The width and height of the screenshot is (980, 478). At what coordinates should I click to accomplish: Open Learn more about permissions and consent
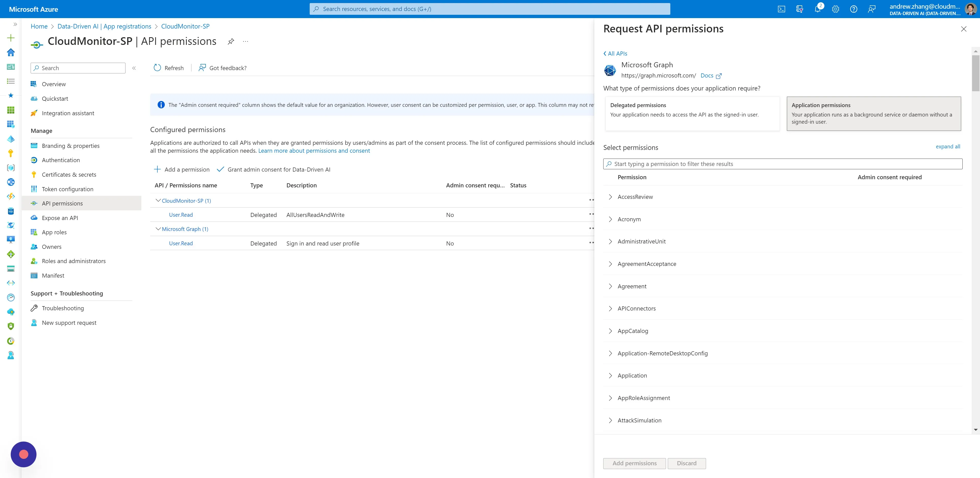click(314, 151)
